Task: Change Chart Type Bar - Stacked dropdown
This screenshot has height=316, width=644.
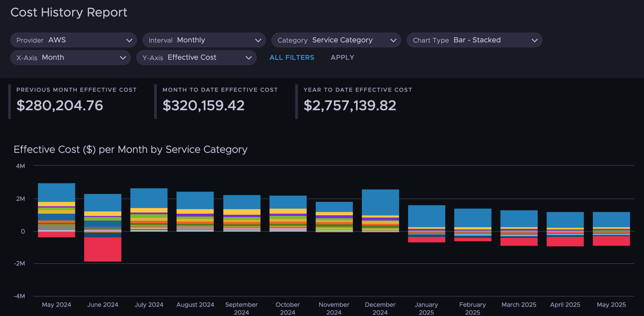Action: (474, 40)
